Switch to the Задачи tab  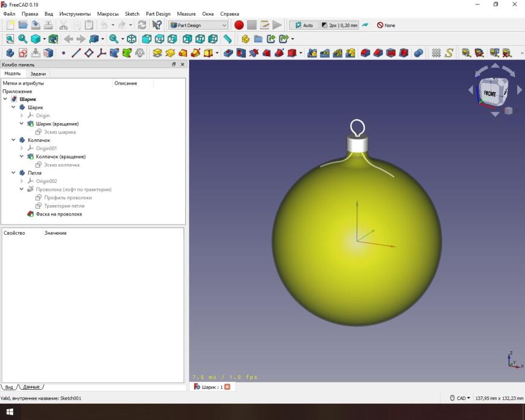[38, 74]
